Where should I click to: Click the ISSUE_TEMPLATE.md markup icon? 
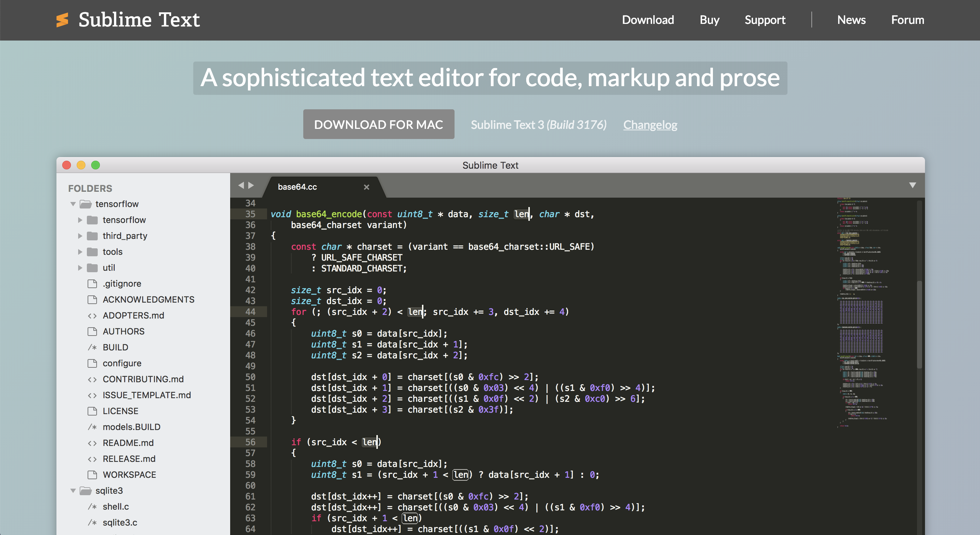click(x=92, y=395)
